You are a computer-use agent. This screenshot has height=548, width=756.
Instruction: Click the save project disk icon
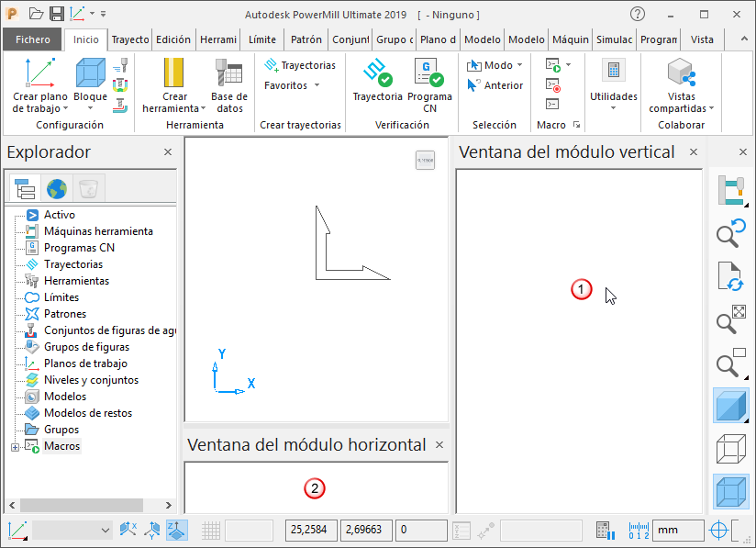pos(57,14)
